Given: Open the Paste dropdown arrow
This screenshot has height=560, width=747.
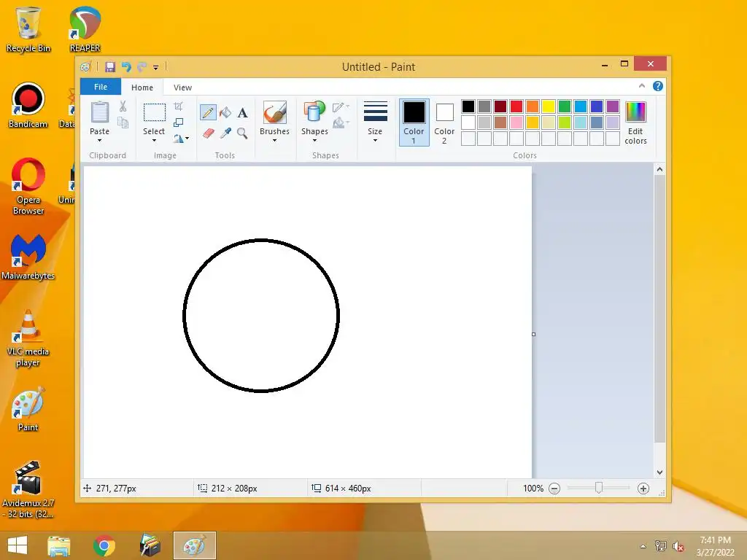Looking at the screenshot, I should coord(99,141).
